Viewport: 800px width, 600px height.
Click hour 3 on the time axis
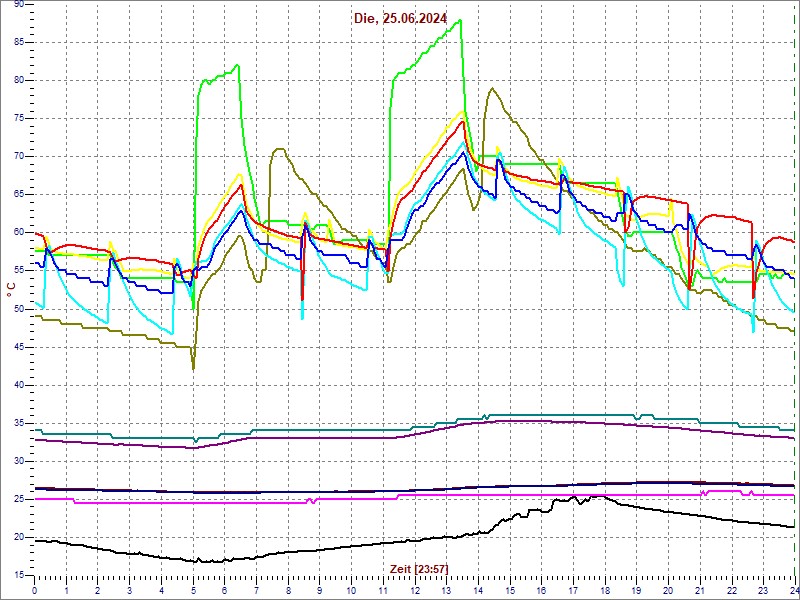130,591
